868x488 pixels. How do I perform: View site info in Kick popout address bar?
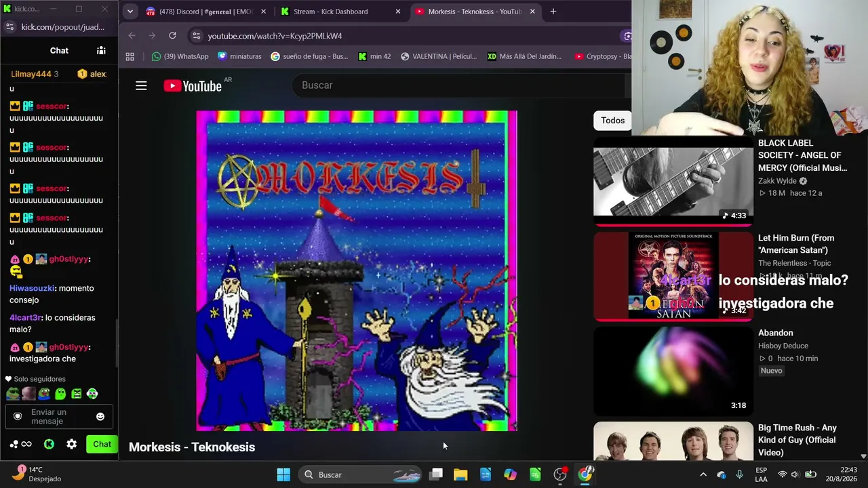click(9, 27)
